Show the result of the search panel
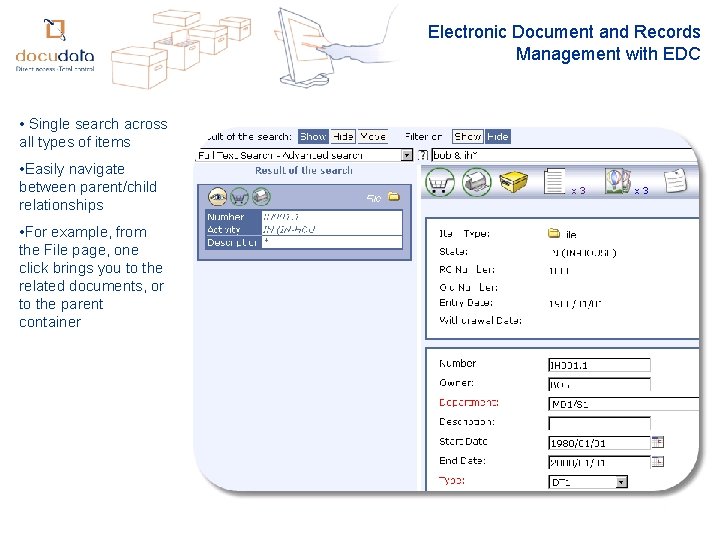 point(313,136)
